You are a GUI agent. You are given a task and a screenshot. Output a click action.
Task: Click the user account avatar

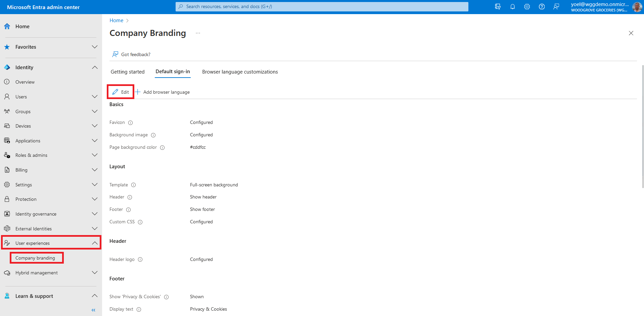click(637, 7)
